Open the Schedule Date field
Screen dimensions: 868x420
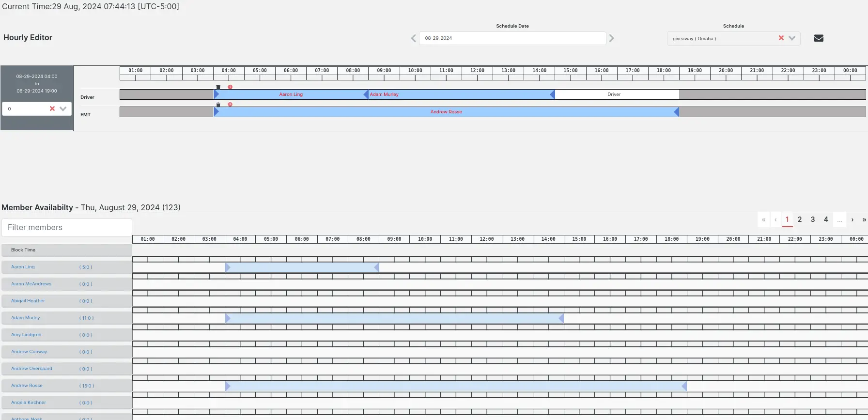(512, 38)
